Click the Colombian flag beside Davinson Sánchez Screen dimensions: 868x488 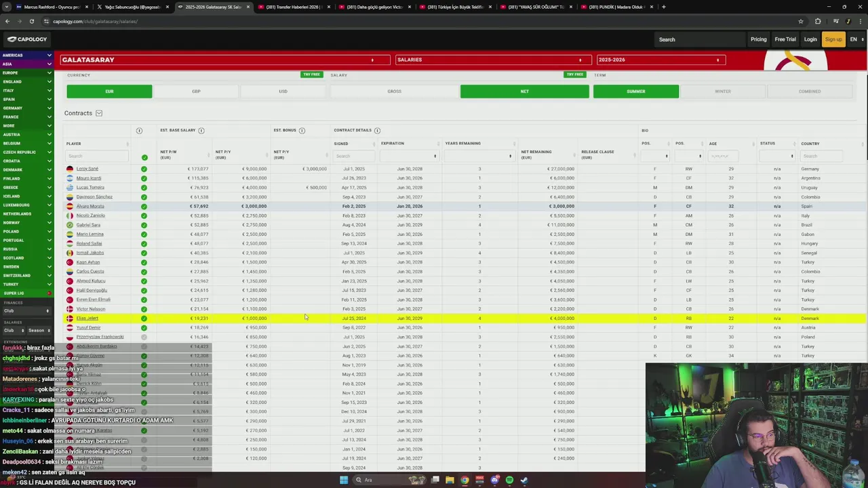pos(70,197)
